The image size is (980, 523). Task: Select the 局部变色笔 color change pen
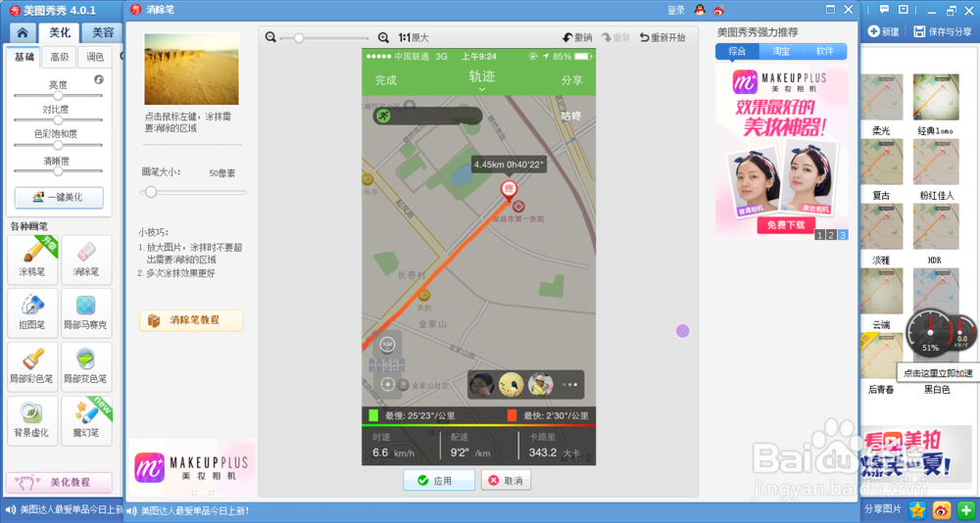tap(86, 367)
